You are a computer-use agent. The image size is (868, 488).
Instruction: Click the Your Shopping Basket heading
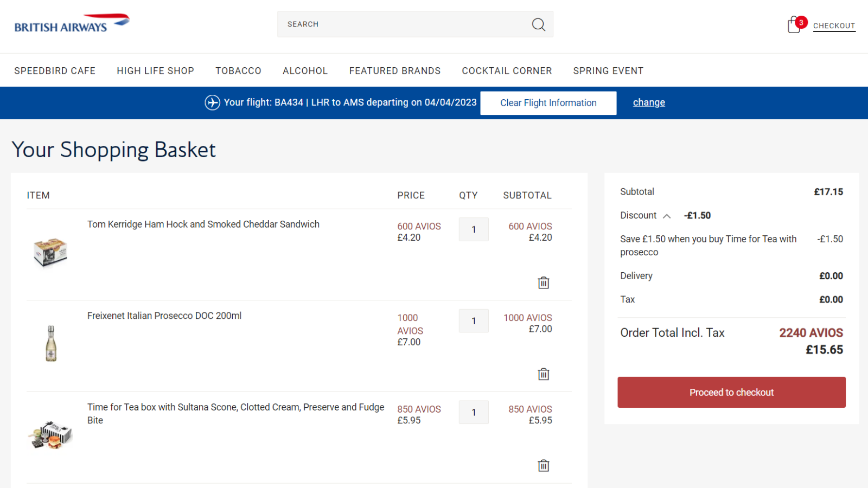tap(114, 150)
